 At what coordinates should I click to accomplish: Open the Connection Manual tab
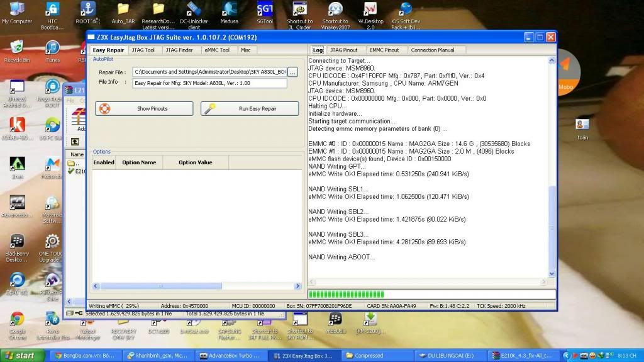(433, 50)
